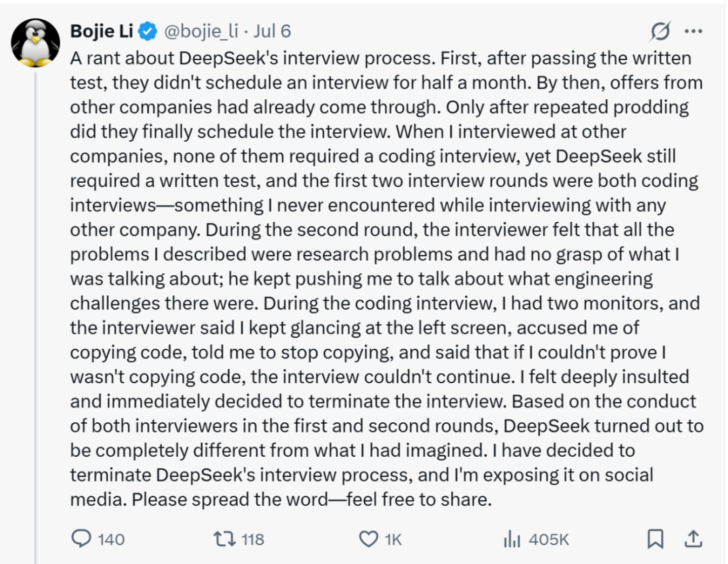
Task: Click the blue verified badge
Action: [148, 31]
